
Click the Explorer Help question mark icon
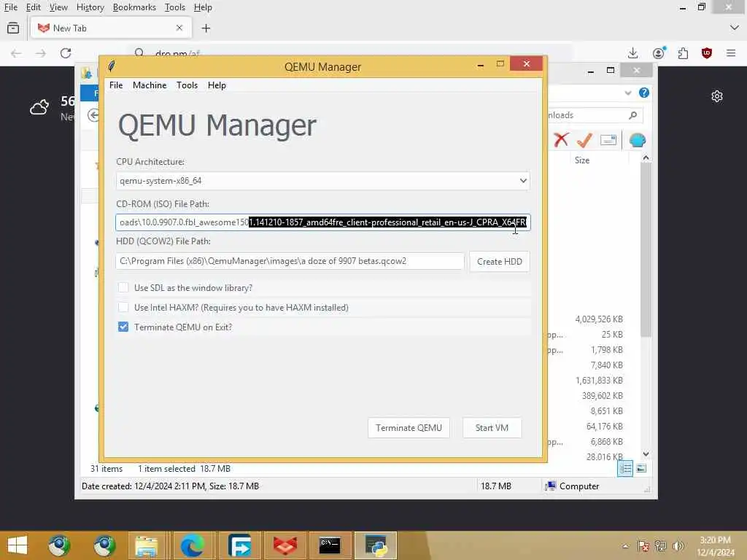644,93
